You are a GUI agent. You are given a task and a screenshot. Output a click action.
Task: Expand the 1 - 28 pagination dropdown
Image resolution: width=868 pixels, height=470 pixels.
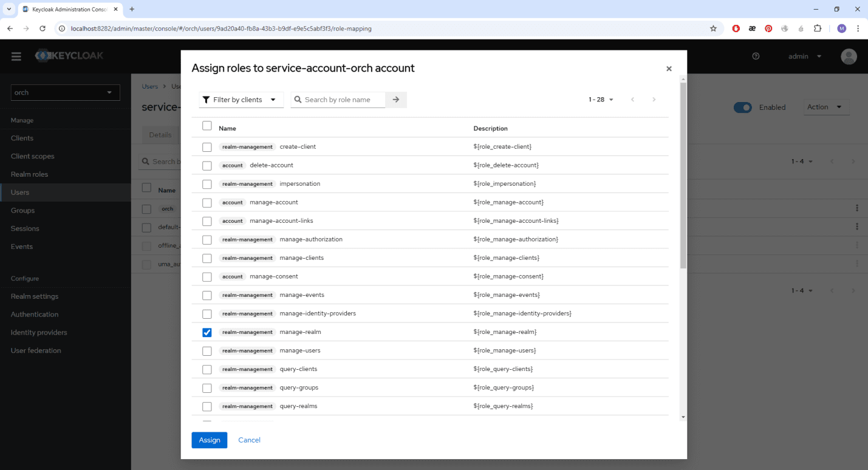(601, 100)
